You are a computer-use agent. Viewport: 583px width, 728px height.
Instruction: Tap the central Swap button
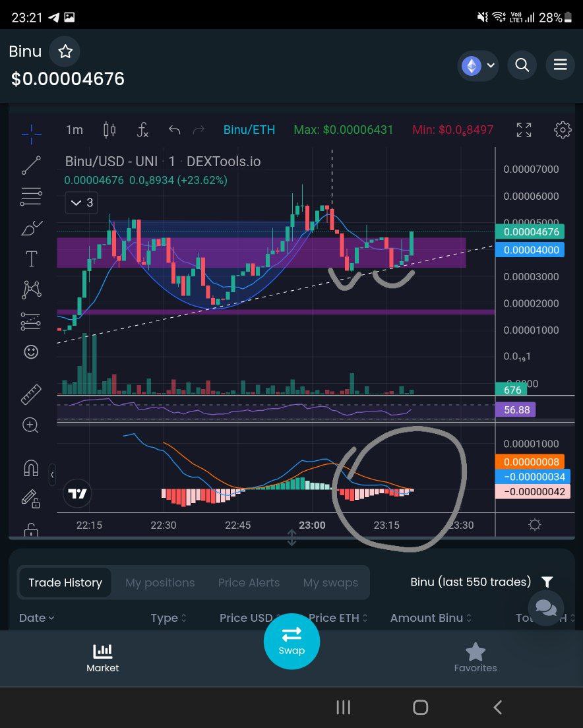tap(291, 641)
